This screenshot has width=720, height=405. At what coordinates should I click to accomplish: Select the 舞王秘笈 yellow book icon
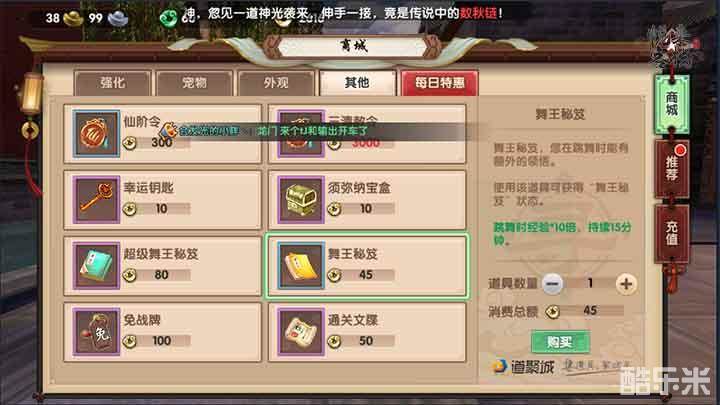pyautogui.click(x=301, y=266)
